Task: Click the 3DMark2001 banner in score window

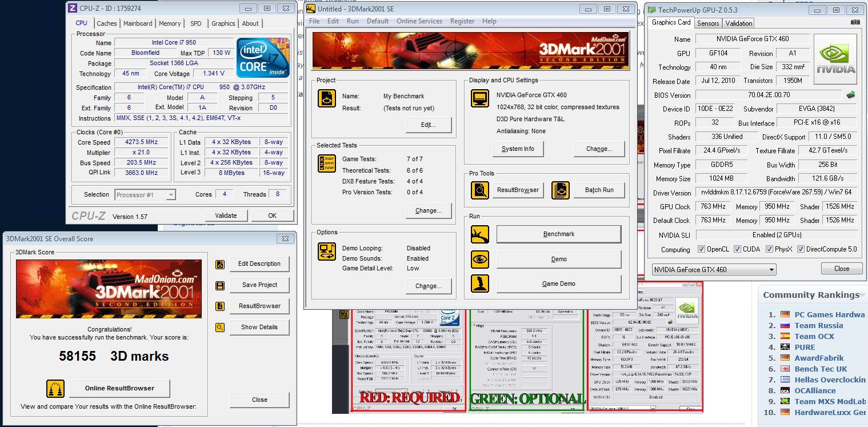Action: [x=109, y=289]
